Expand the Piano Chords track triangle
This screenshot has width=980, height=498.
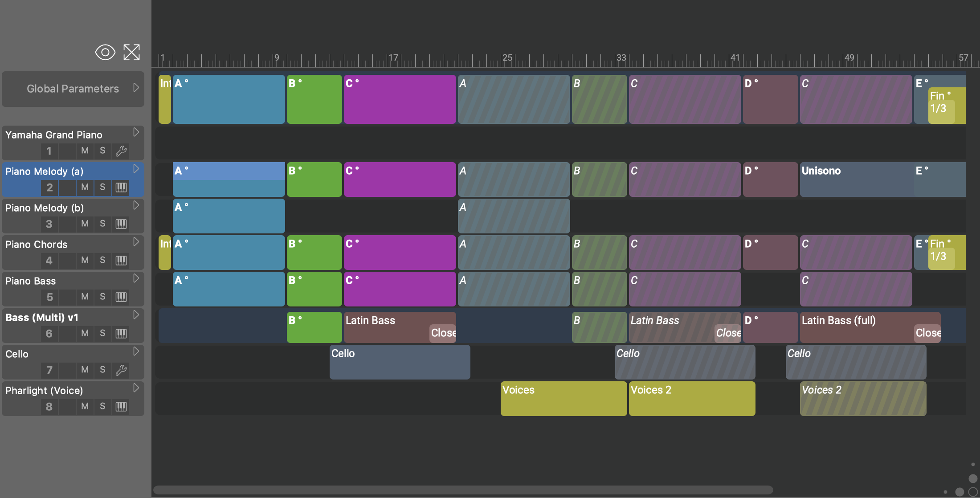tap(136, 242)
